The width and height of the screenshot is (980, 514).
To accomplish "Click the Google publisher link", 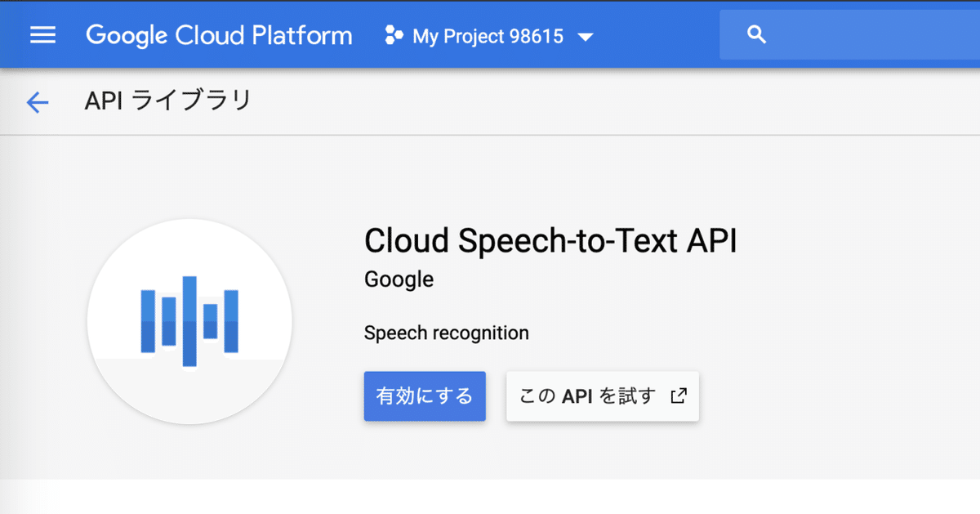I will 398,279.
